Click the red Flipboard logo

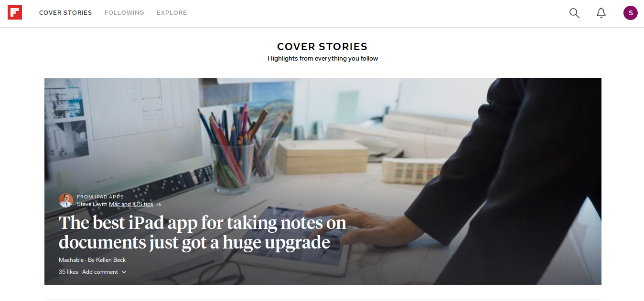coord(15,12)
